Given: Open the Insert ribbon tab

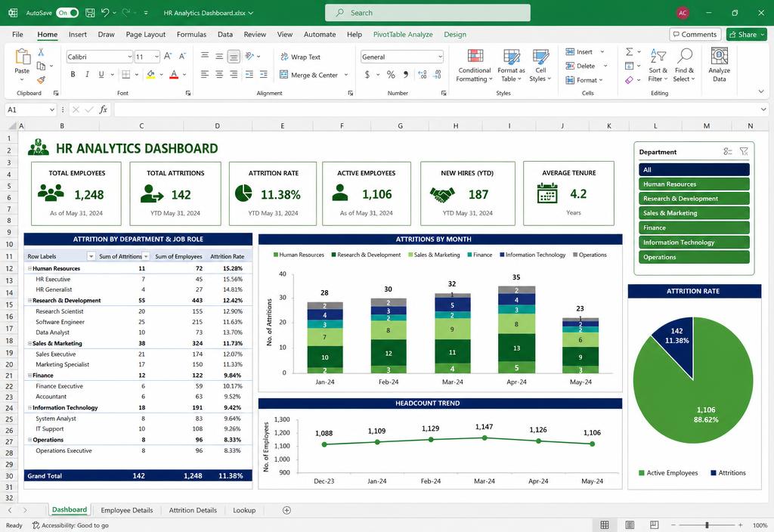Looking at the screenshot, I should (x=78, y=35).
